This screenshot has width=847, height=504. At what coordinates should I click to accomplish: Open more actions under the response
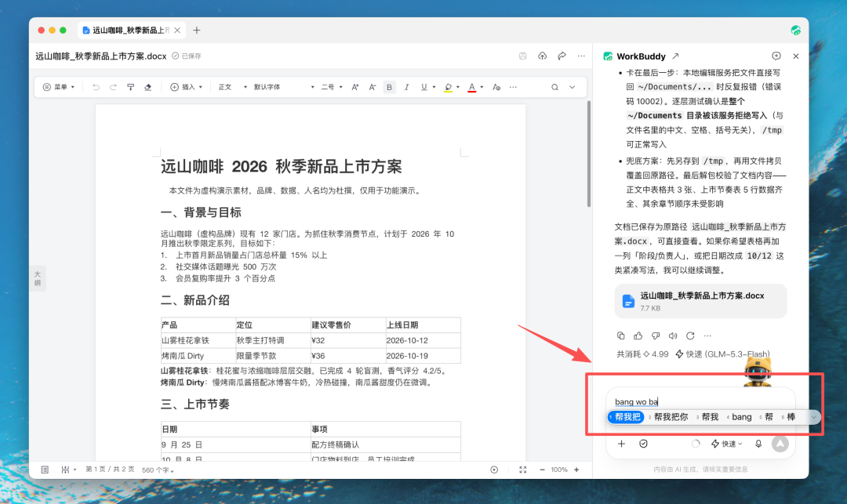(x=707, y=335)
